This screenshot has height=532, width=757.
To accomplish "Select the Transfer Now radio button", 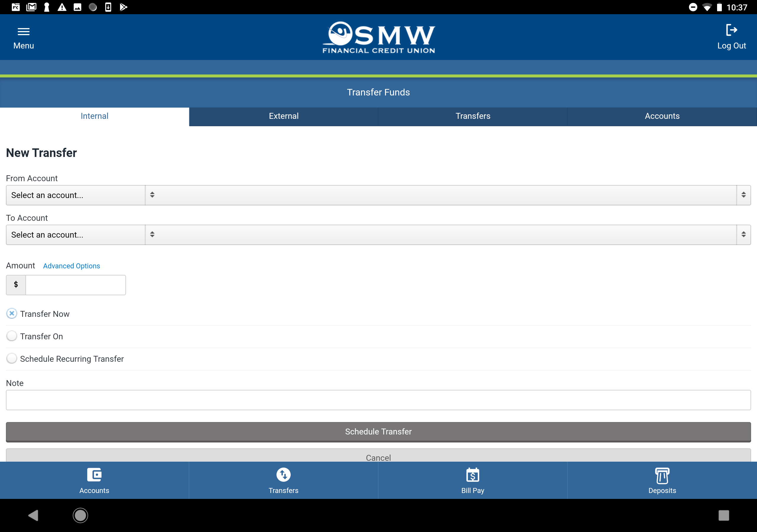I will [x=12, y=314].
